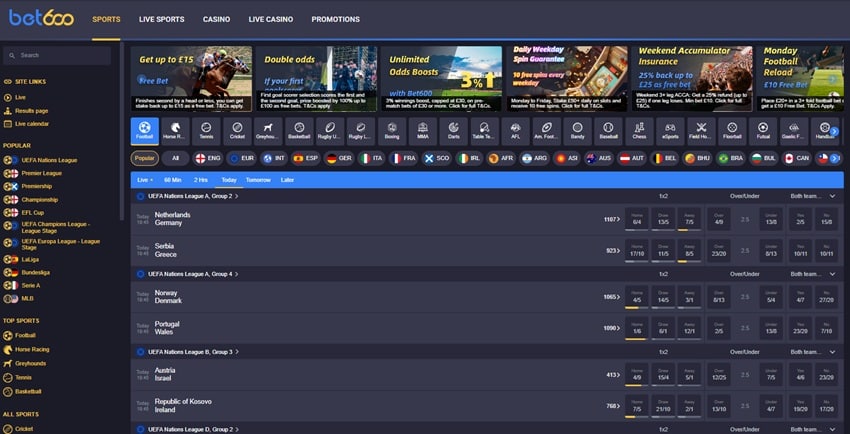
Task: Open the Weekend Accumulator Insurance banner
Action: (x=692, y=79)
